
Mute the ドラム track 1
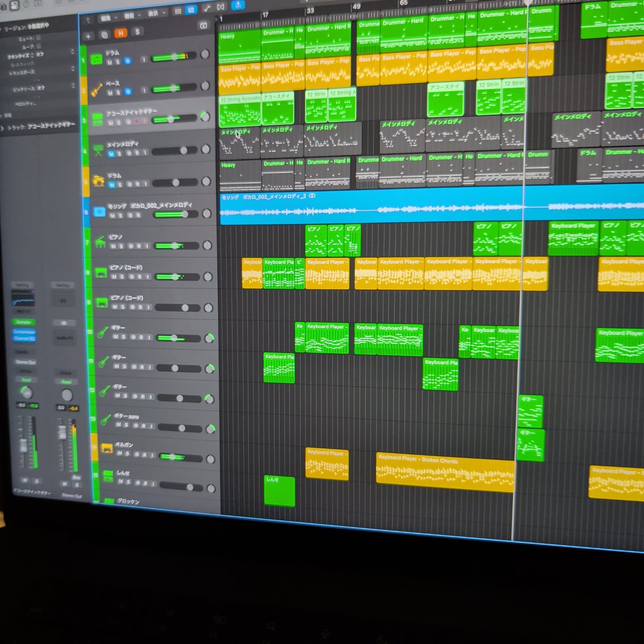[x=109, y=62]
